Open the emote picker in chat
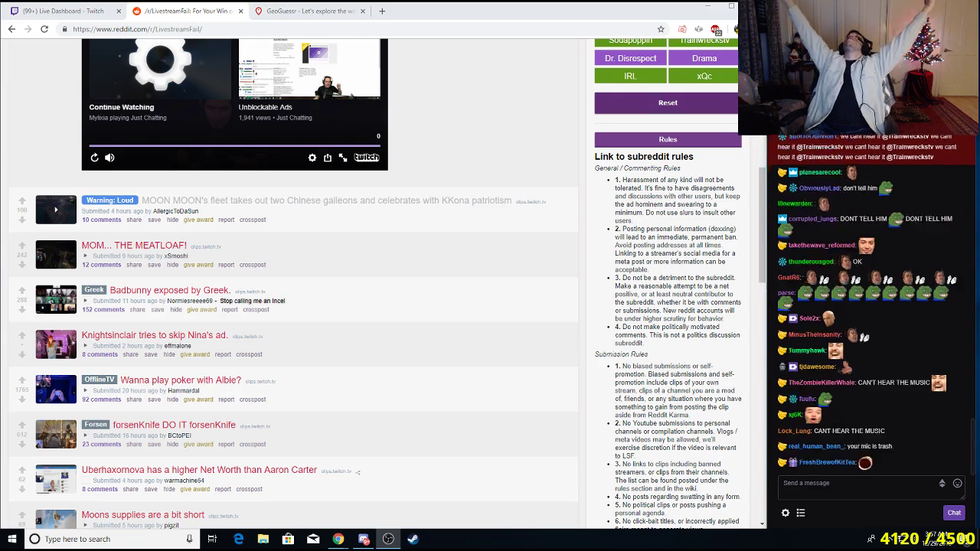This screenshot has height=551, width=980. [x=957, y=483]
